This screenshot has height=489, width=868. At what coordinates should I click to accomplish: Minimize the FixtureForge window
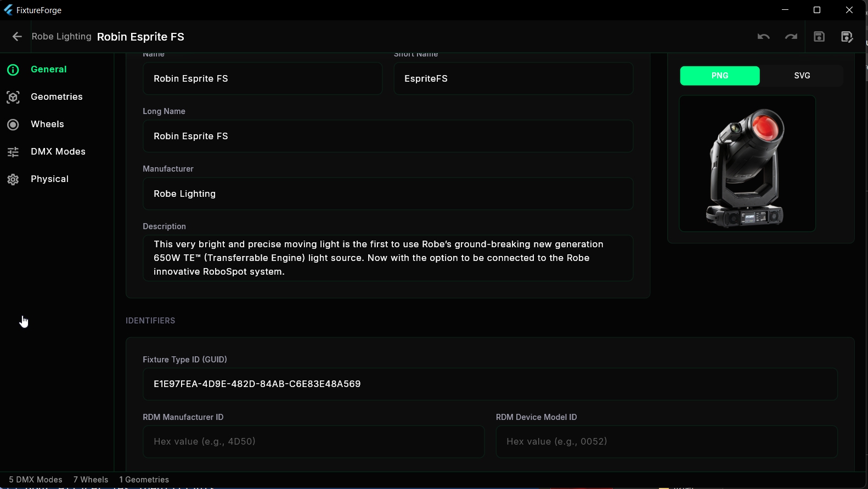tap(785, 10)
